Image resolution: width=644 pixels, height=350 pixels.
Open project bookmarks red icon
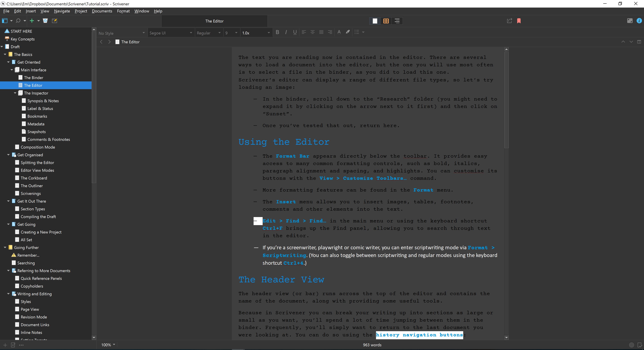point(519,21)
